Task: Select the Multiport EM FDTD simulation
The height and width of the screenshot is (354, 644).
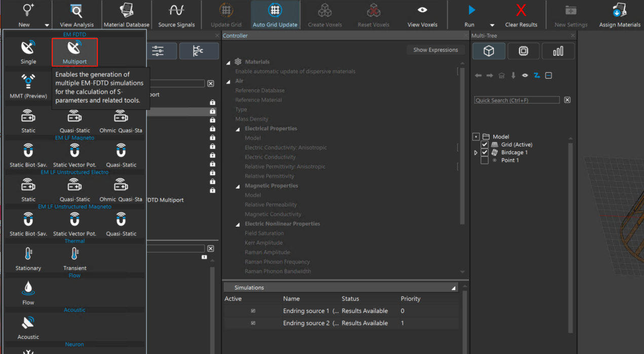Action: pyautogui.click(x=75, y=52)
